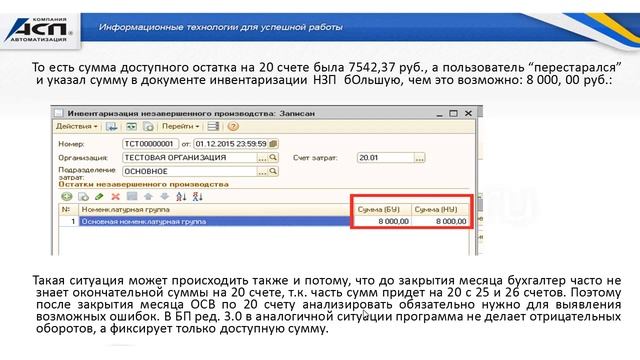Click the first toolbar icon after Действия
Image resolution: width=640 pixels, height=360 pixels.
(x=111, y=127)
